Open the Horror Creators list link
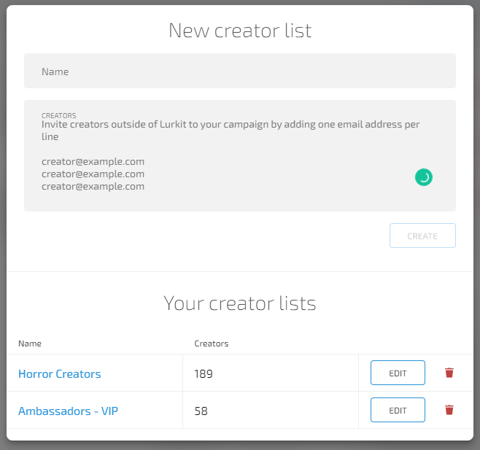480x450 pixels. (x=60, y=374)
